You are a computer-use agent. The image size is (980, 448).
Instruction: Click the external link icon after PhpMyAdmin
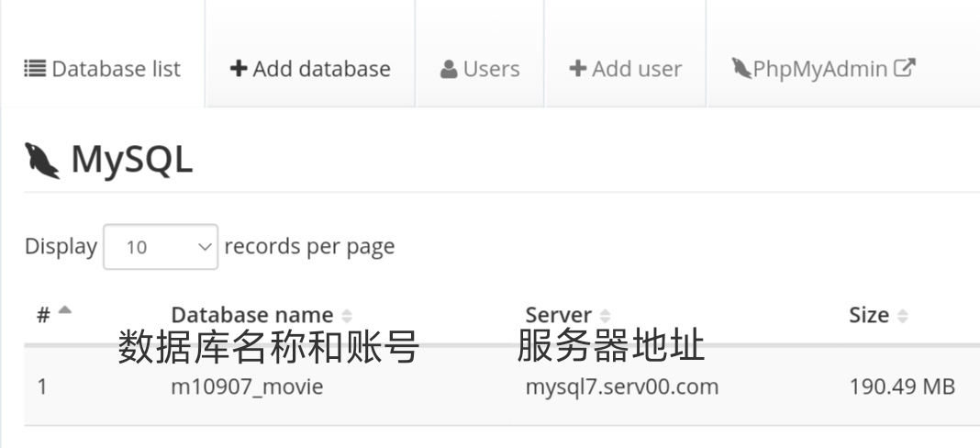tap(905, 68)
